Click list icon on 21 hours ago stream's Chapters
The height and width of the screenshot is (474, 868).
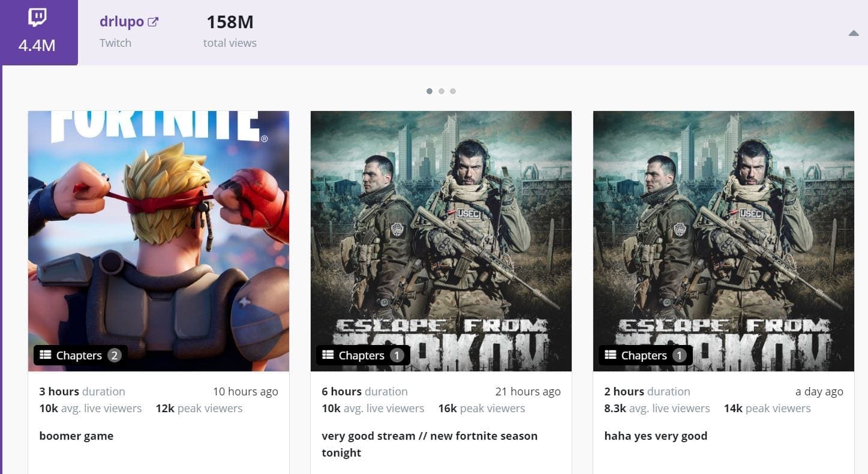(328, 355)
